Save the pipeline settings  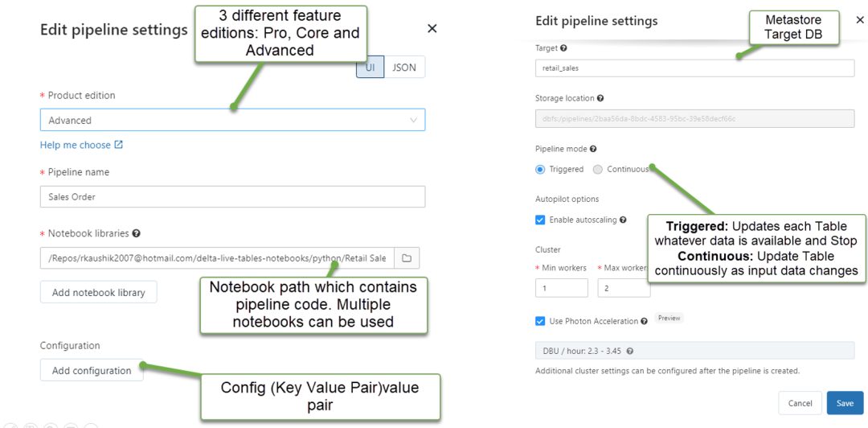click(x=845, y=403)
